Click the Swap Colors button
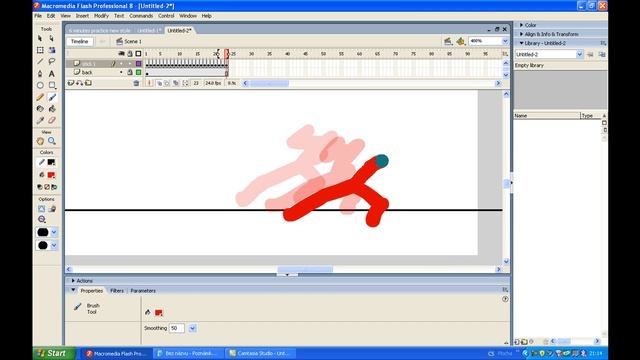The image size is (640, 360). tap(54, 187)
